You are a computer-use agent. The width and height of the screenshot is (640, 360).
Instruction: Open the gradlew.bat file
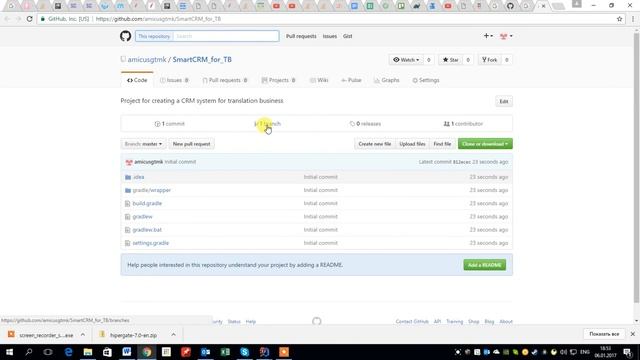(x=147, y=230)
